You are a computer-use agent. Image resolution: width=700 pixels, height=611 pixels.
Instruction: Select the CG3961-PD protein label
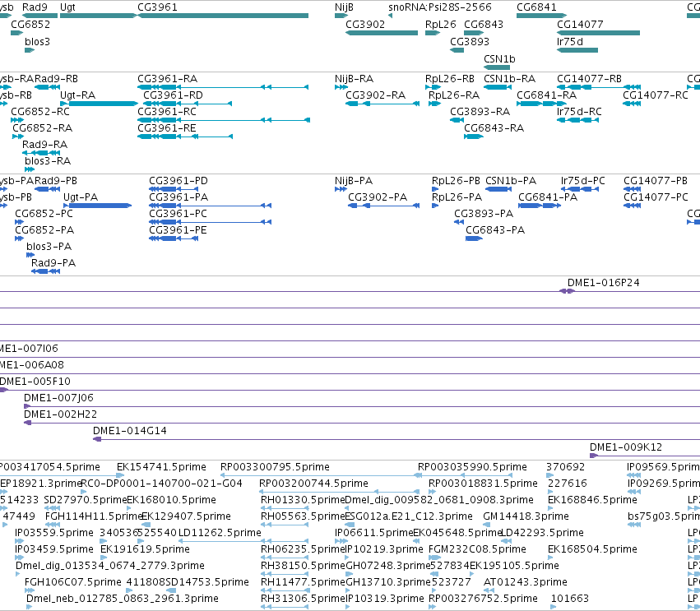click(178, 181)
